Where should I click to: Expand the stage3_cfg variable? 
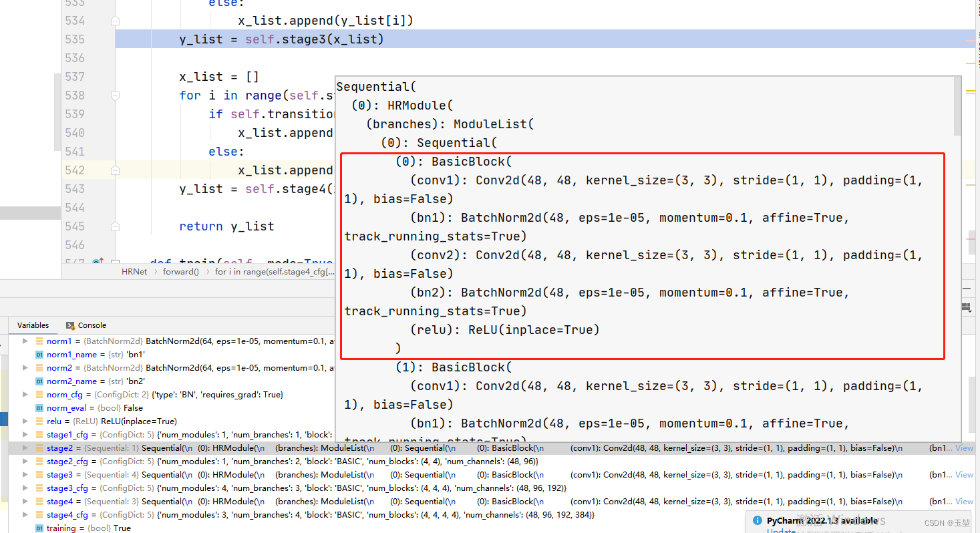click(25, 488)
